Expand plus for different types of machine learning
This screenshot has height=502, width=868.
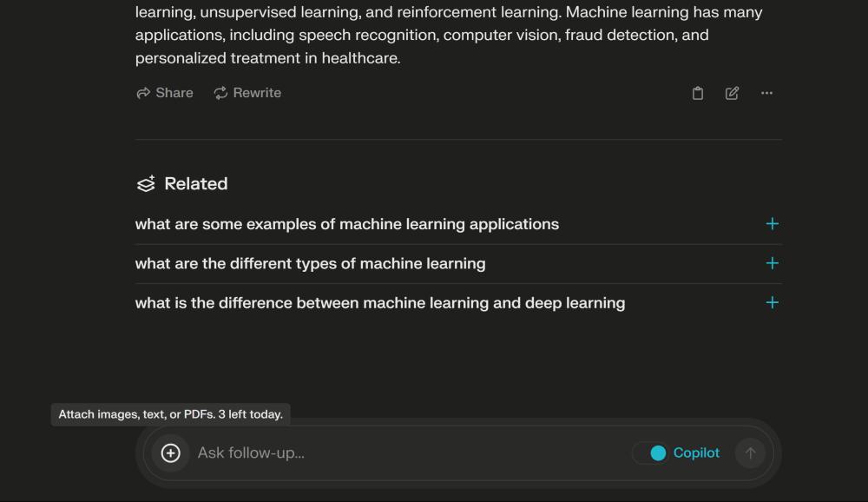point(773,263)
